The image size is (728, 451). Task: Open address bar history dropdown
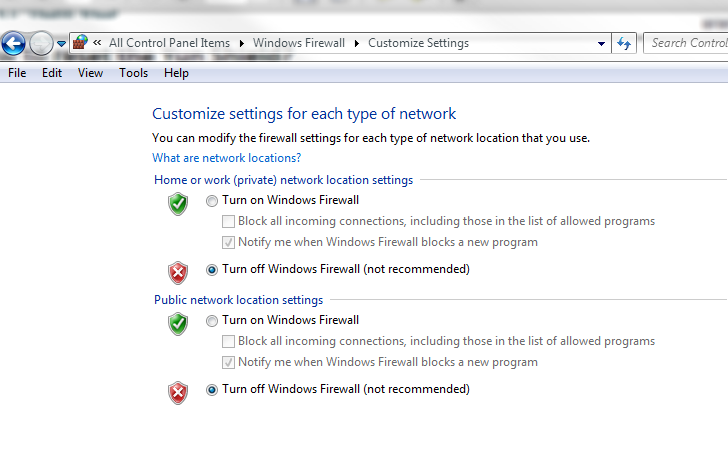pos(601,44)
